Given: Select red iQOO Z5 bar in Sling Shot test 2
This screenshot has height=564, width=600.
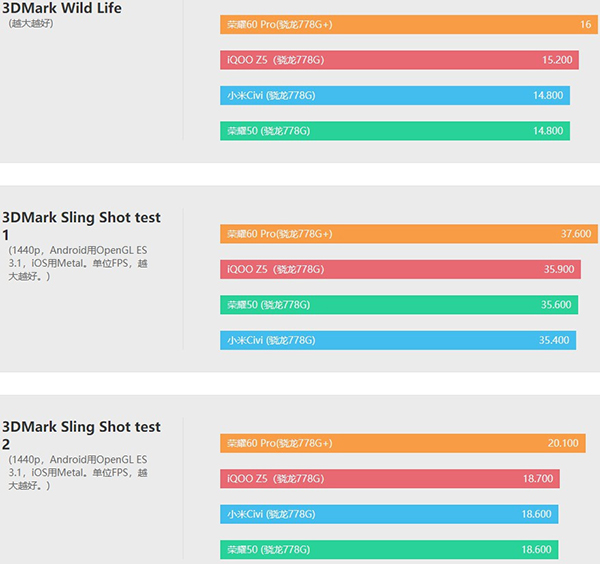Looking at the screenshot, I should (390, 479).
